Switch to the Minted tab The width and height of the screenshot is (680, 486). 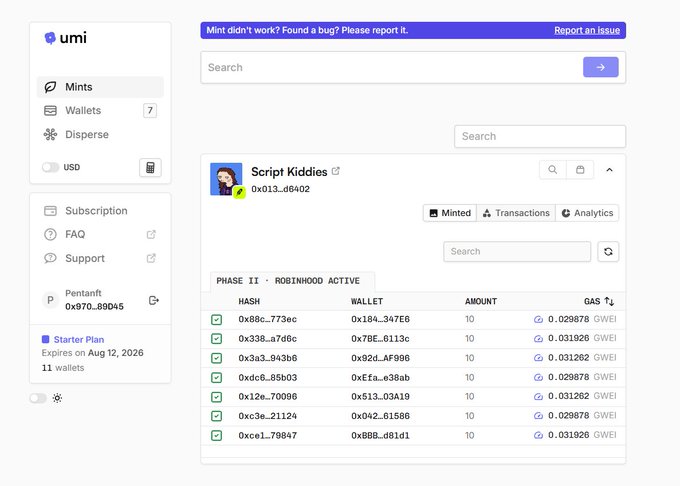click(x=450, y=213)
